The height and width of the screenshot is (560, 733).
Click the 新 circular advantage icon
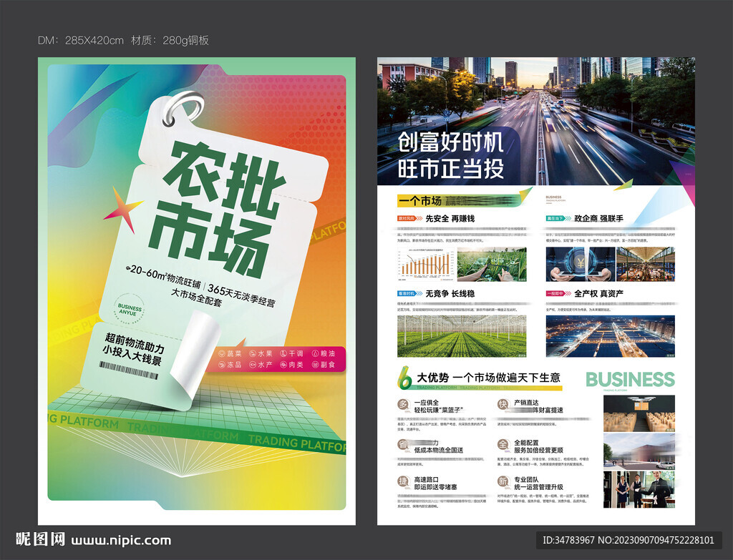[503, 483]
